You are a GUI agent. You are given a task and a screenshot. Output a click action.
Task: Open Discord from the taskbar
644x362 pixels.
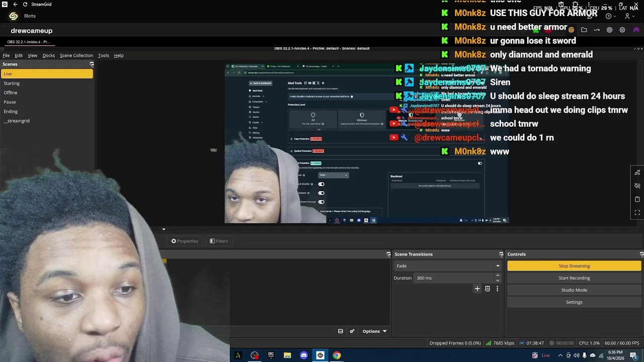click(x=303, y=355)
